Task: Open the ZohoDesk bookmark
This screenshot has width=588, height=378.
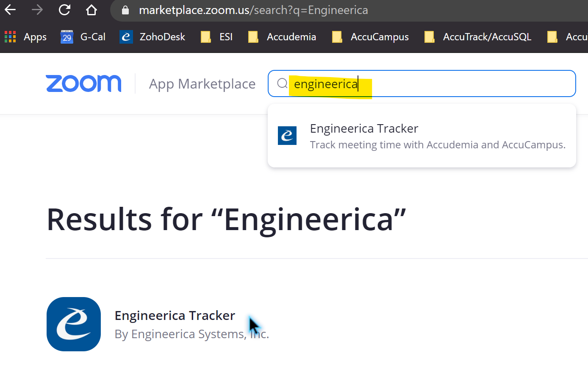Action: (153, 37)
